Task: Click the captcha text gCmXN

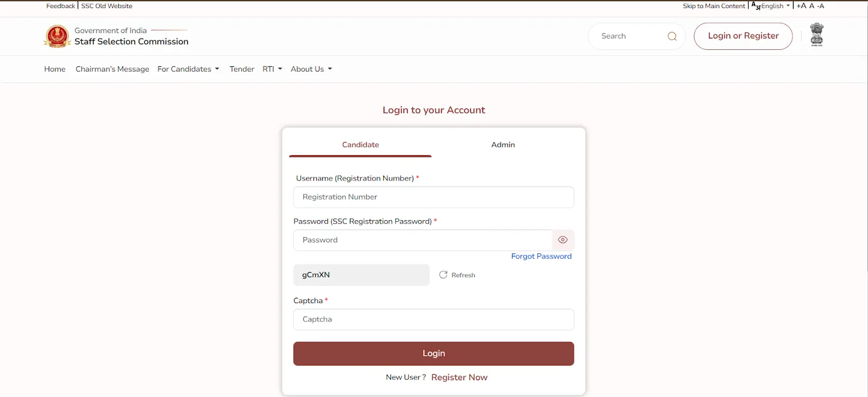Action: 316,275
